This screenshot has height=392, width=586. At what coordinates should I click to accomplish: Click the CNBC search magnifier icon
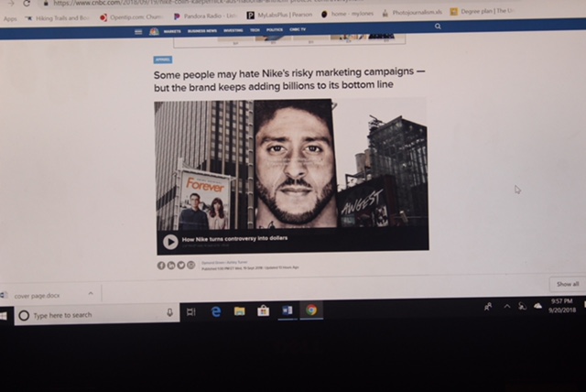tap(438, 27)
